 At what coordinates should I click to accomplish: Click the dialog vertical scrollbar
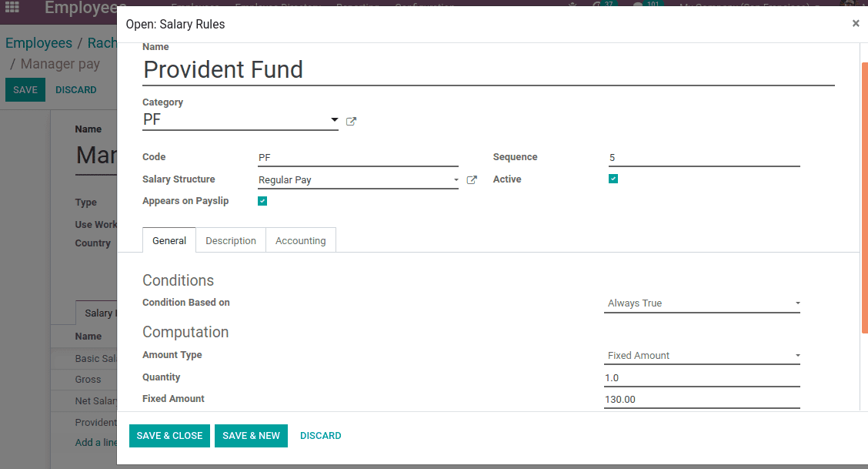tap(864, 198)
